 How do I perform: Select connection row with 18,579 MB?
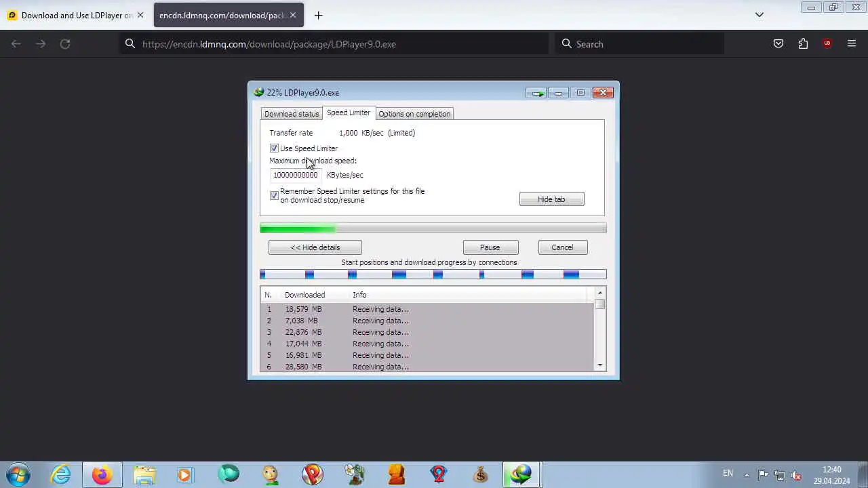pos(427,309)
